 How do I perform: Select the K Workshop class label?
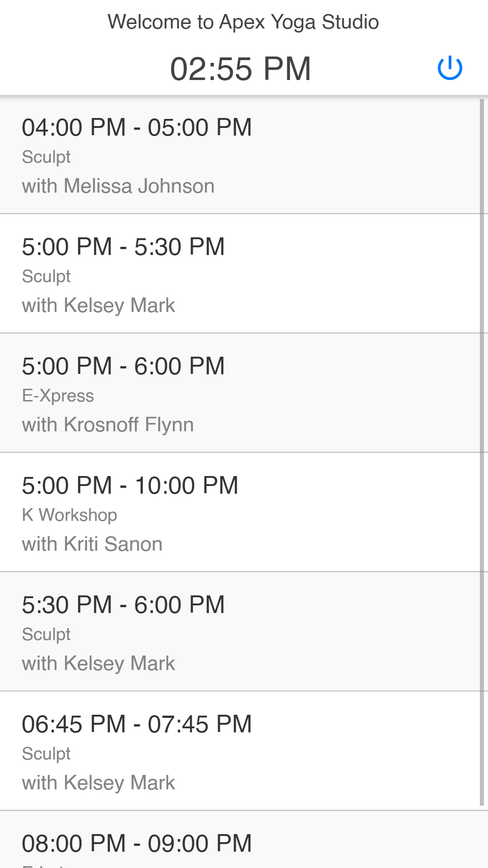(70, 515)
